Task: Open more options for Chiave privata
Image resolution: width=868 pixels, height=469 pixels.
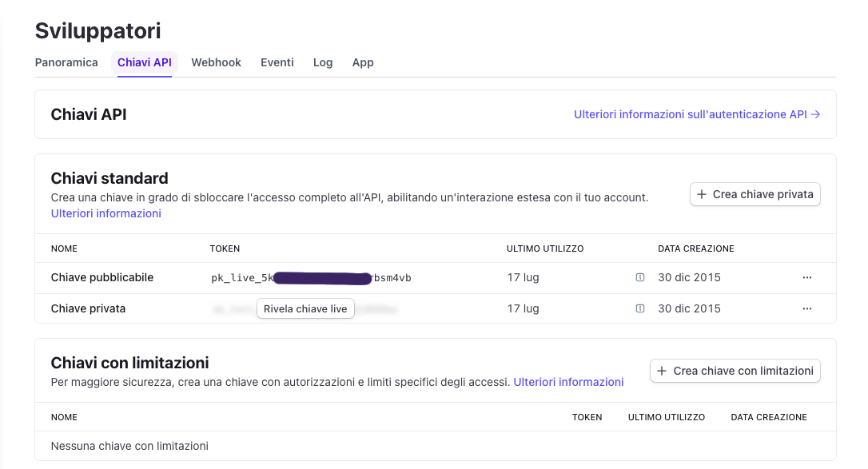Action: pyautogui.click(x=807, y=308)
